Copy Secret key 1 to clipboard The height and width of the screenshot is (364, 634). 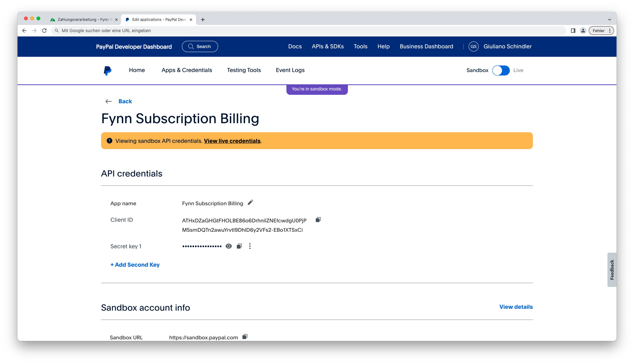pyautogui.click(x=239, y=246)
